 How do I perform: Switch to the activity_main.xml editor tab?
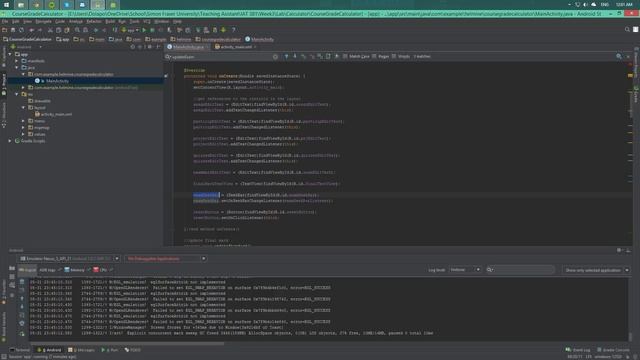[236, 47]
